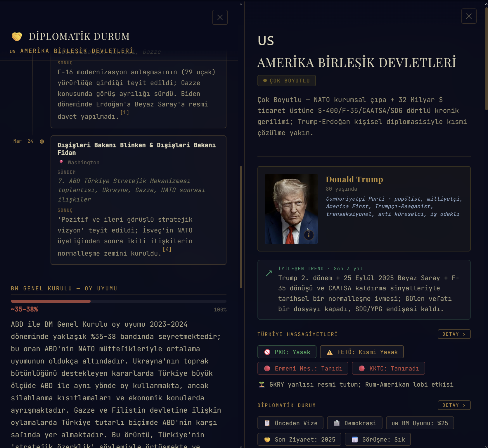Click the Washington location pin icon
This screenshot has width=488, height=448.
pos(61,162)
